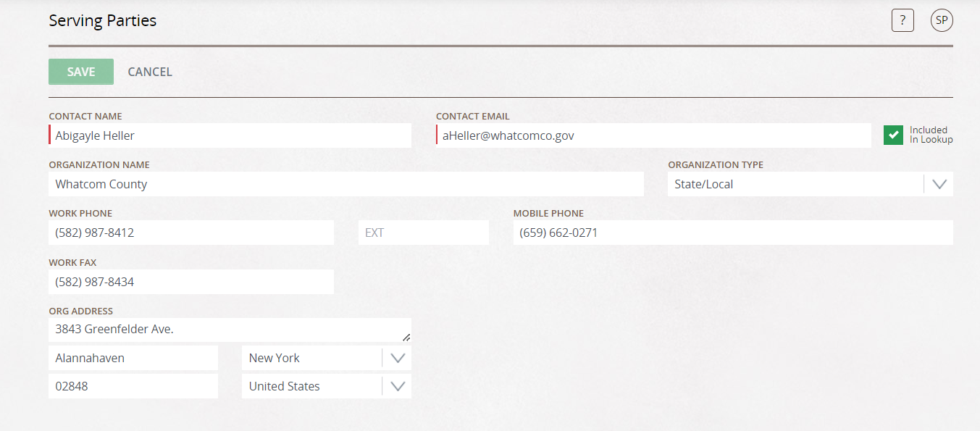The height and width of the screenshot is (431, 980).
Task: Click into the Work Phone field
Action: click(x=191, y=233)
